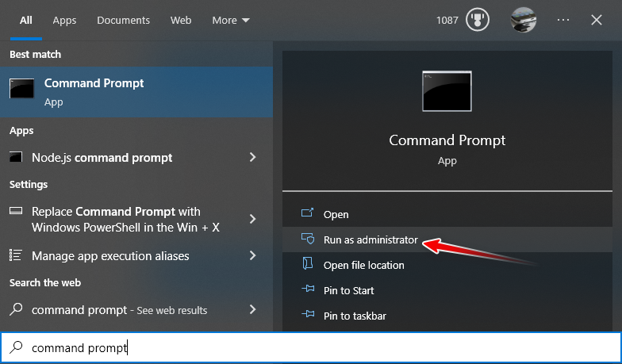Expand Manage app execution aliases arrow
This screenshot has height=364, width=622.
point(253,255)
